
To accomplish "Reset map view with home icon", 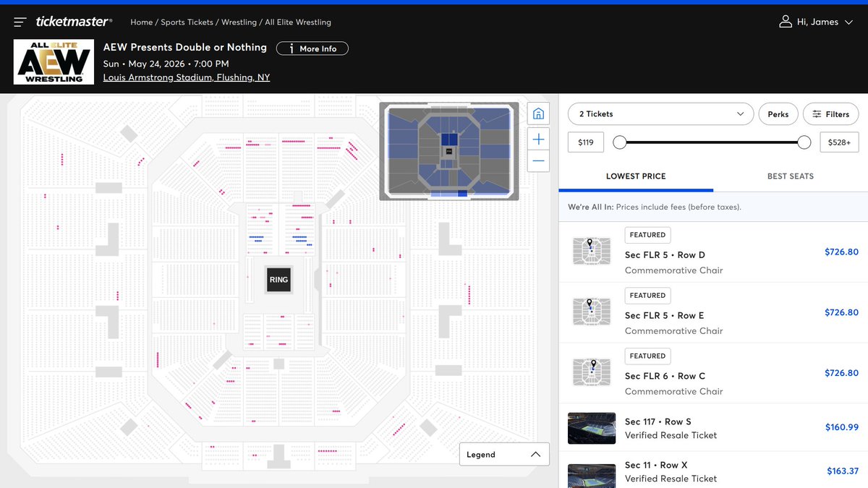I will click(x=538, y=114).
